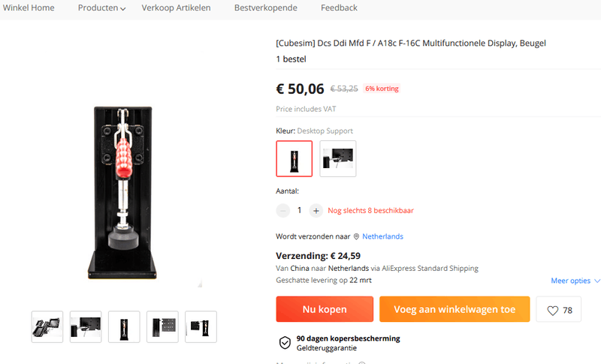Click the location pin icon beside Netherlands
This screenshot has height=364, width=601.
[x=356, y=236]
